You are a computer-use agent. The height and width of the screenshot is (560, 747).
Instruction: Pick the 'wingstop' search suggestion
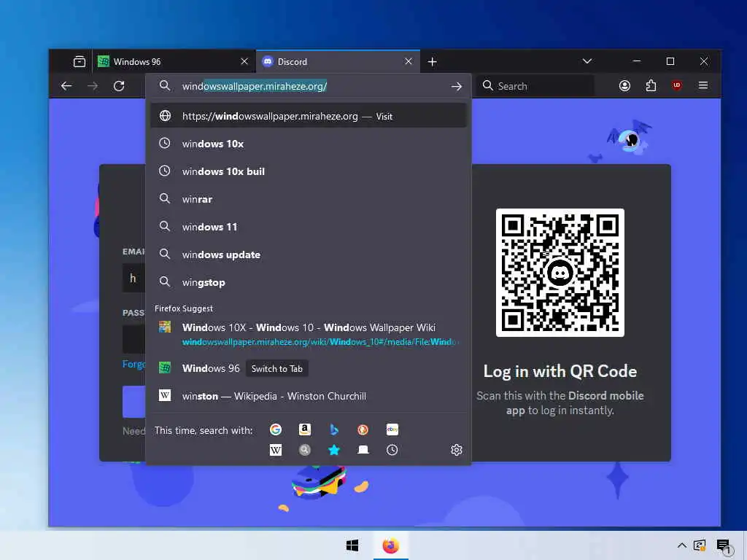tap(309, 282)
